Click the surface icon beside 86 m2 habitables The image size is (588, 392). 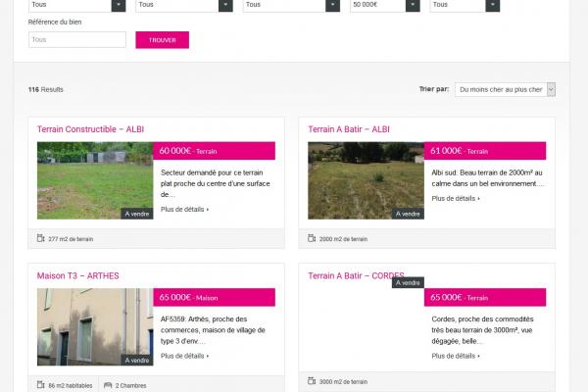(41, 385)
